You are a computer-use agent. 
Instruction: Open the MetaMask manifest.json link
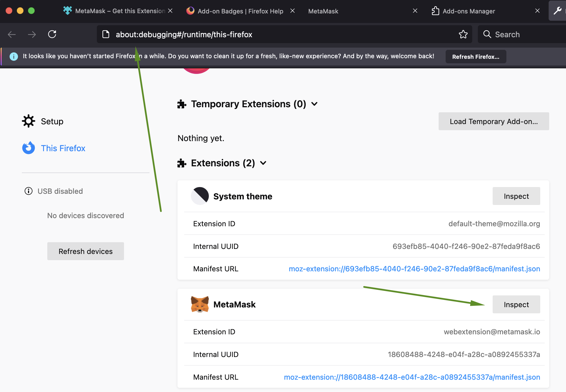(412, 377)
